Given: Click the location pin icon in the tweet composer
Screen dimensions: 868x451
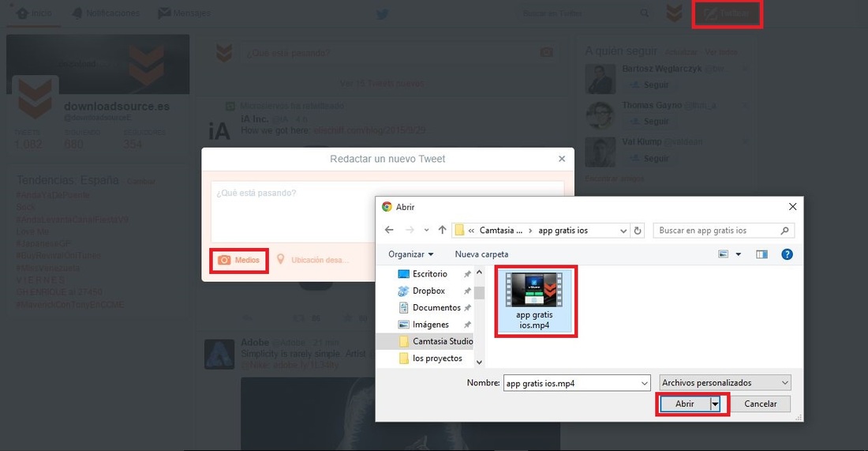Looking at the screenshot, I should [x=281, y=259].
